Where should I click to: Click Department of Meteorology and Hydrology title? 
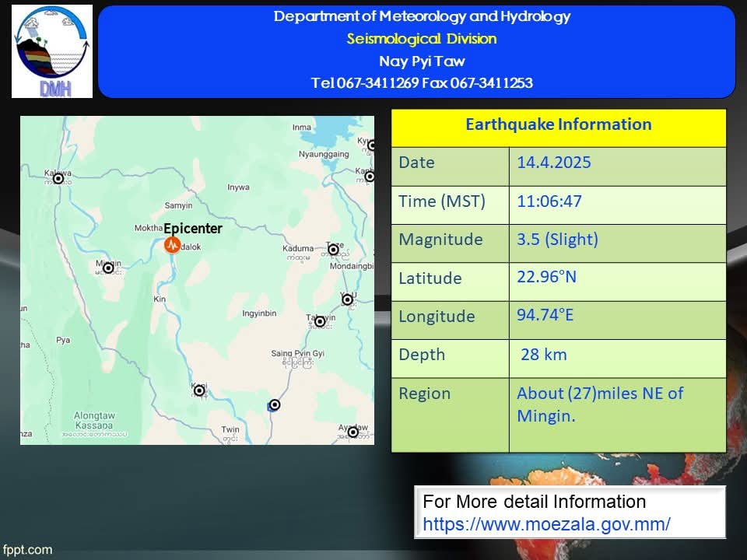click(422, 16)
